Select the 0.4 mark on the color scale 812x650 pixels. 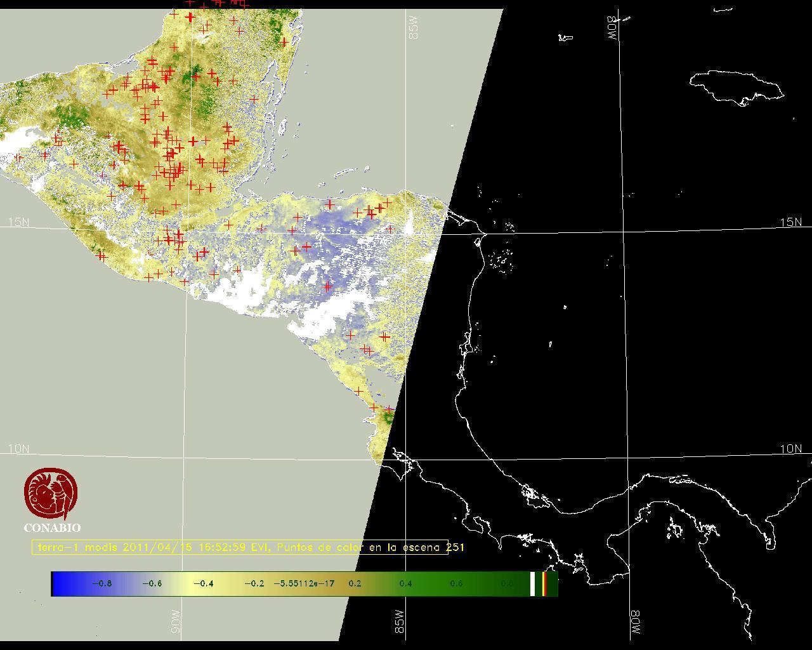(x=405, y=583)
